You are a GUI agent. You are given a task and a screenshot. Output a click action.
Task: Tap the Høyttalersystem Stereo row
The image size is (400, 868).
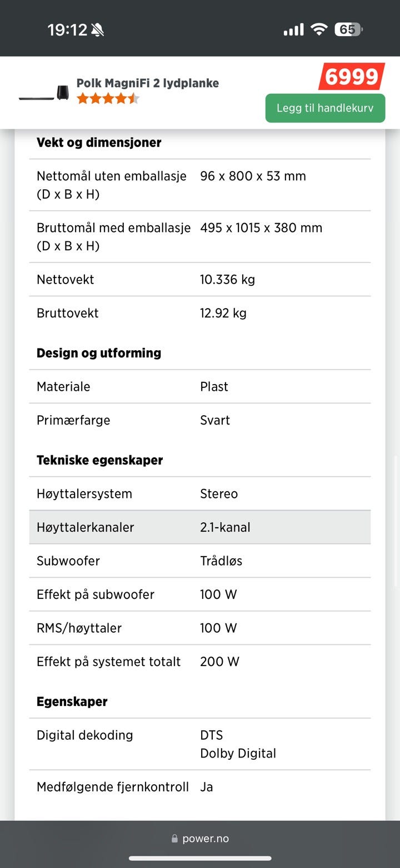tap(200, 493)
